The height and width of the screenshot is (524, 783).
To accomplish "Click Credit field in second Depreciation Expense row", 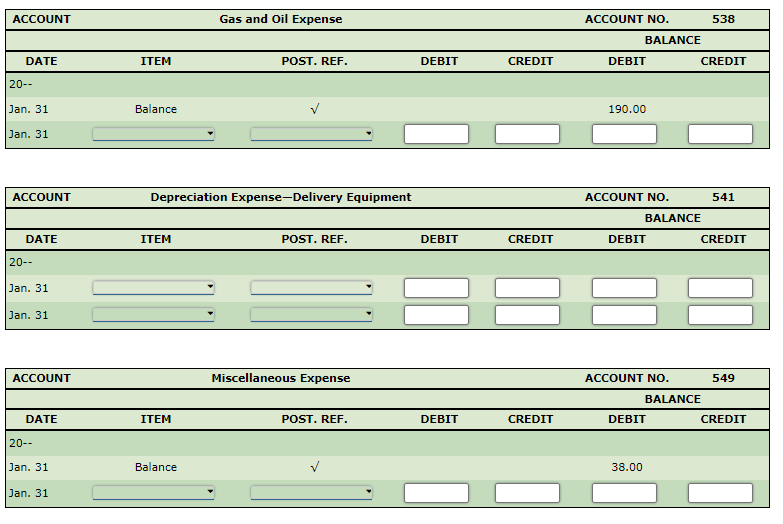I will (x=527, y=315).
